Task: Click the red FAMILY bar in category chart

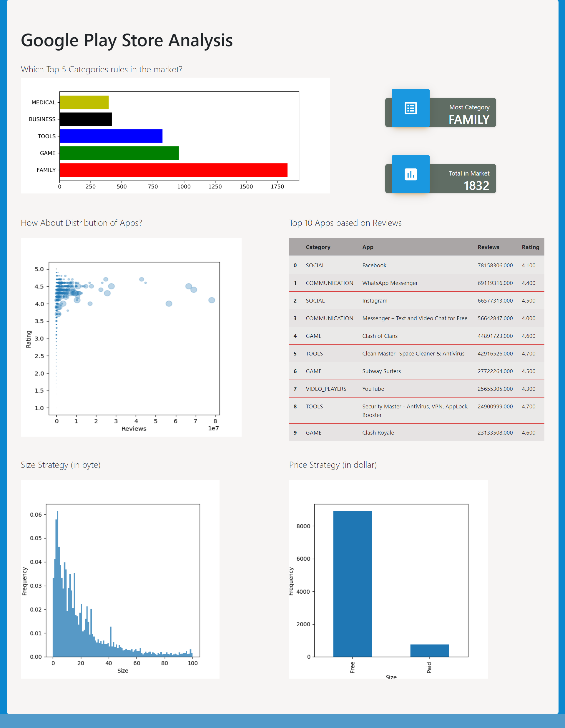Action: [x=173, y=170]
